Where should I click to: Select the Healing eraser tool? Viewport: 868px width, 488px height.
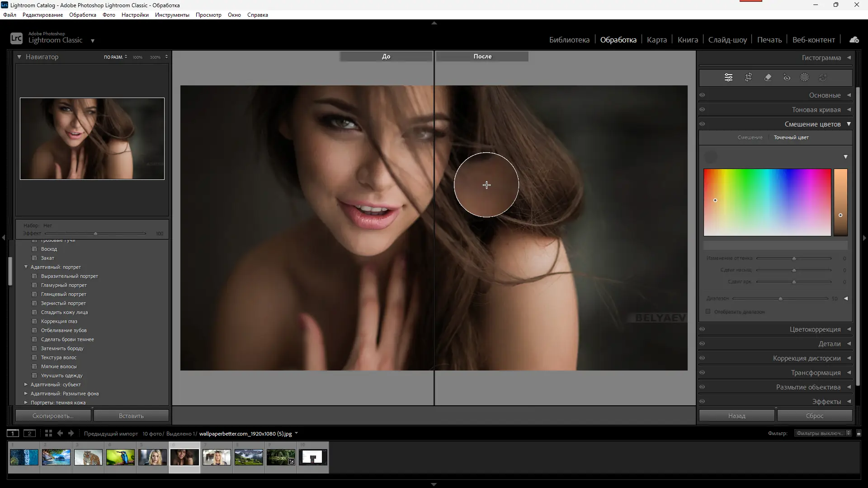click(768, 77)
